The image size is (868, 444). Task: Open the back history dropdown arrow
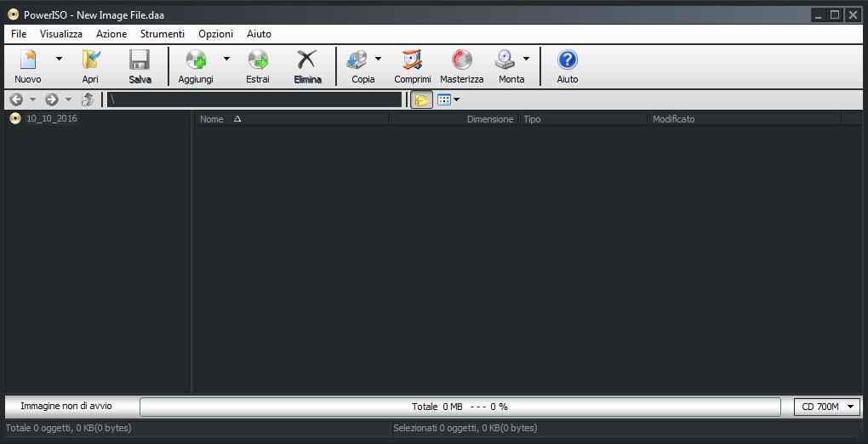coord(32,100)
